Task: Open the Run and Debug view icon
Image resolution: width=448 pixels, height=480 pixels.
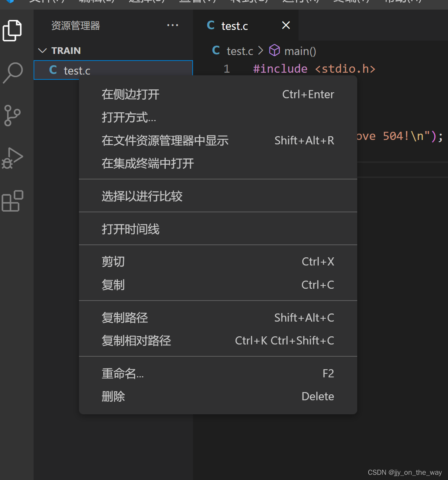Action: 13,158
